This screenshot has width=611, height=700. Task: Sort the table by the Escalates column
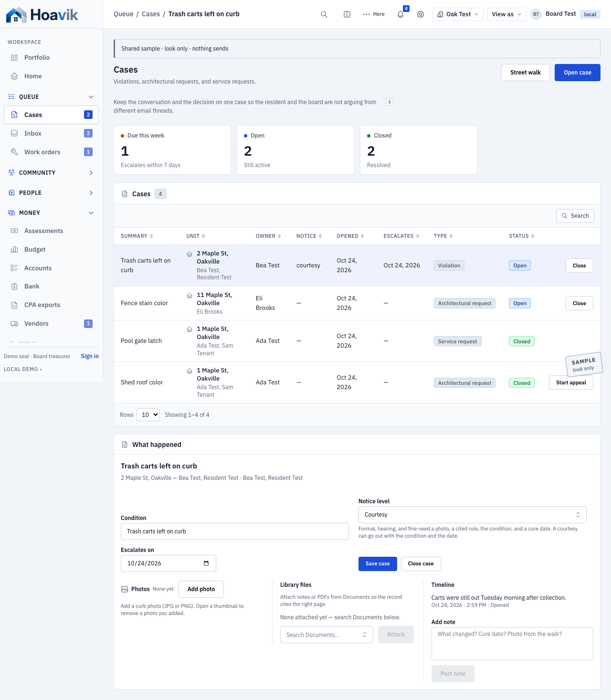coord(401,236)
